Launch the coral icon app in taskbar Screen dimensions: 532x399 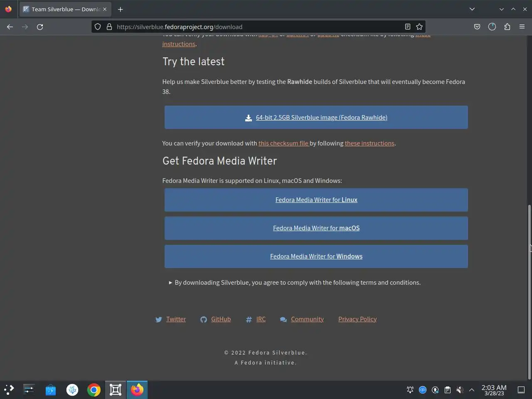[72, 390]
